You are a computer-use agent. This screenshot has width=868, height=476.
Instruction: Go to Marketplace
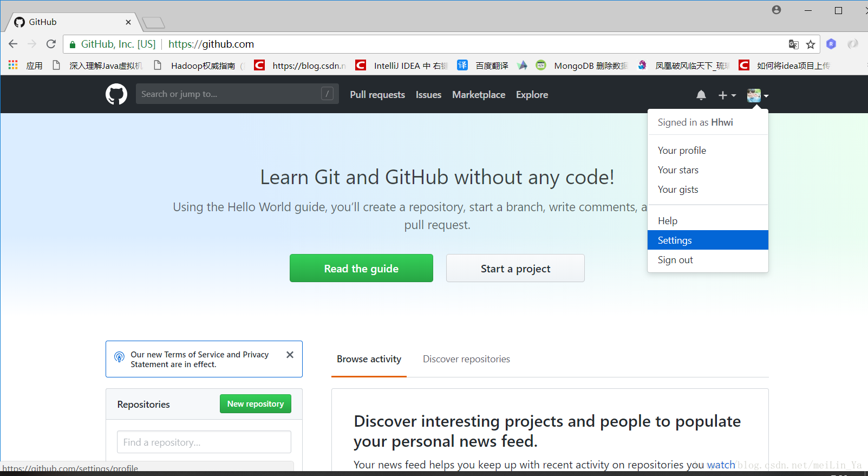(x=479, y=95)
